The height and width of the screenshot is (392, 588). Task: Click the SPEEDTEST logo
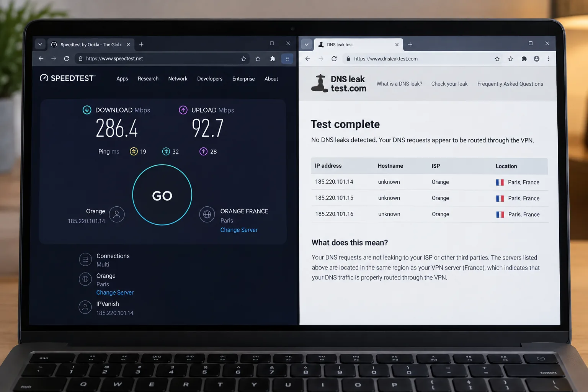67,78
